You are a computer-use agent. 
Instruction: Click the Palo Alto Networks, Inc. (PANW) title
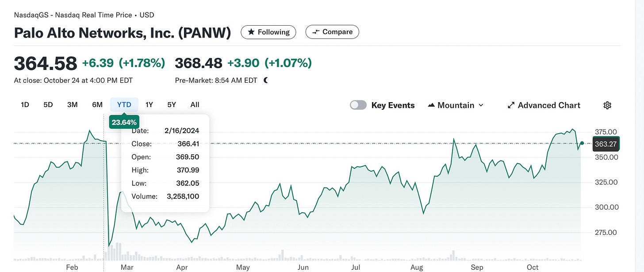click(123, 33)
